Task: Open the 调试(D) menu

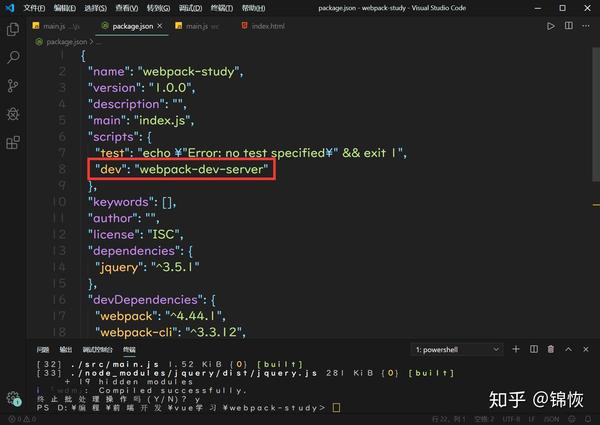Action: [x=190, y=8]
